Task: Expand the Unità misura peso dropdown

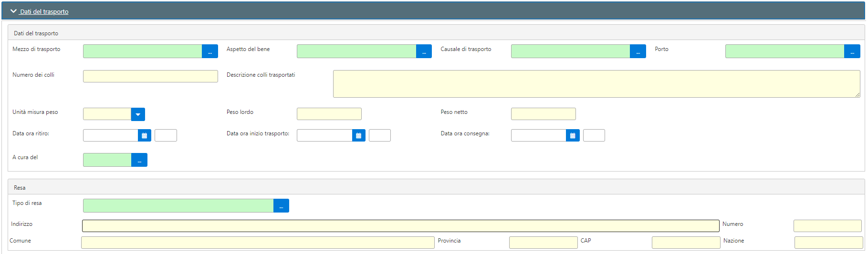Action: [x=138, y=114]
